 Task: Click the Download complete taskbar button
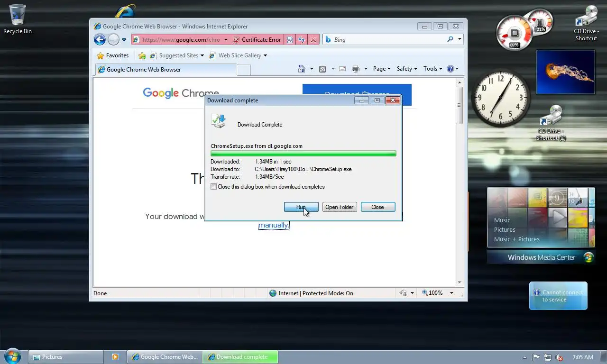pyautogui.click(x=240, y=357)
